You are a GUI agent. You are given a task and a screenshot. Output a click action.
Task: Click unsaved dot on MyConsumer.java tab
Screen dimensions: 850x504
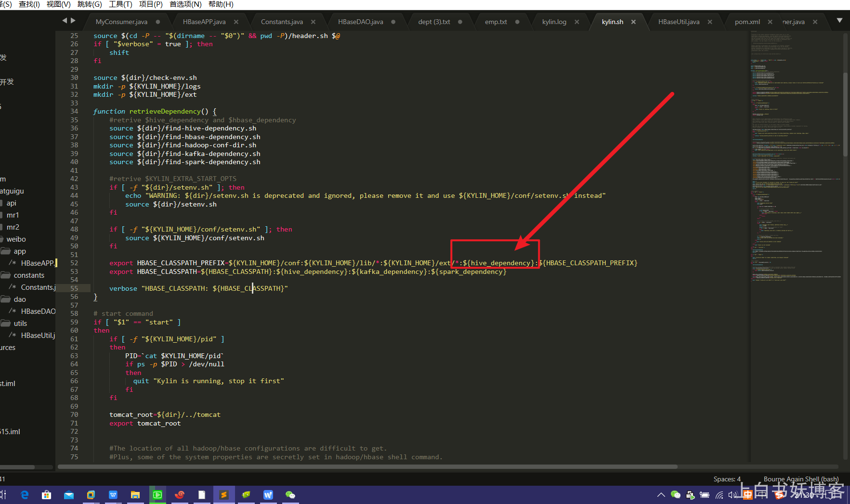[x=157, y=22]
